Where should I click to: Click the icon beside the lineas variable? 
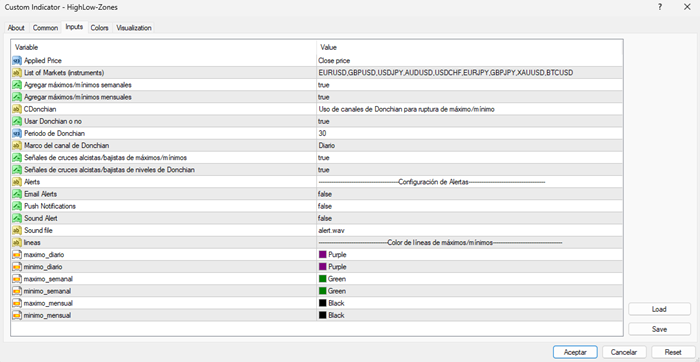(x=17, y=242)
